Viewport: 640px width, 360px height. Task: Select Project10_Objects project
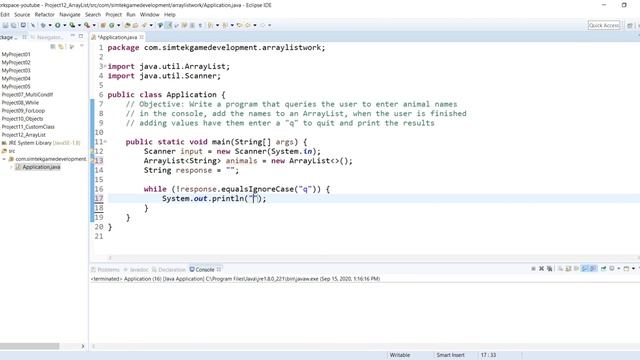point(22,119)
